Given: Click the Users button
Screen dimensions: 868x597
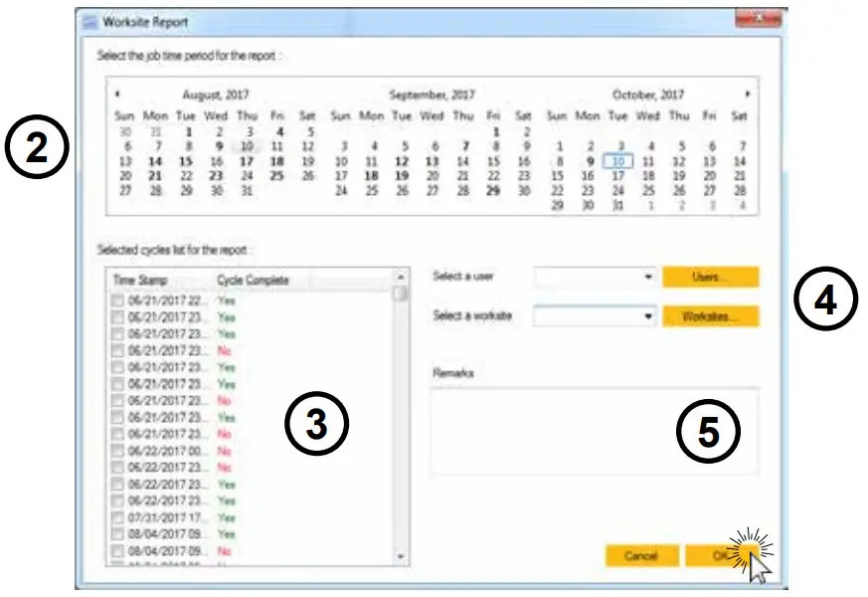Looking at the screenshot, I should tap(713, 277).
